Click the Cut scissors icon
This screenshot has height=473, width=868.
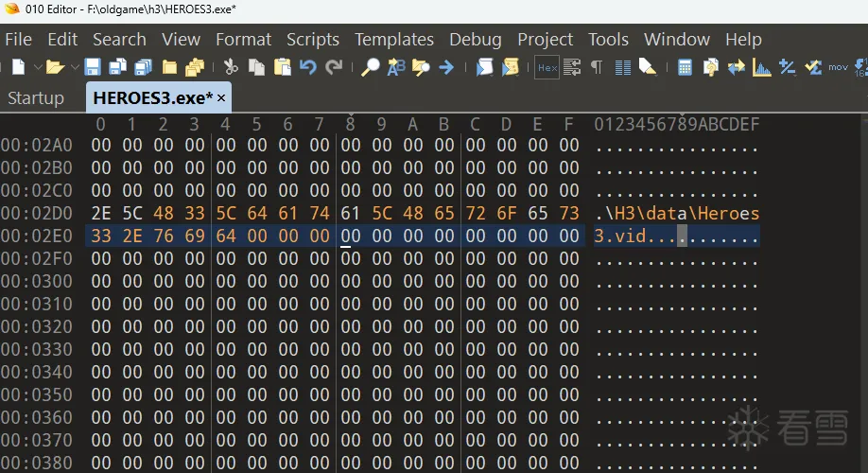230,67
